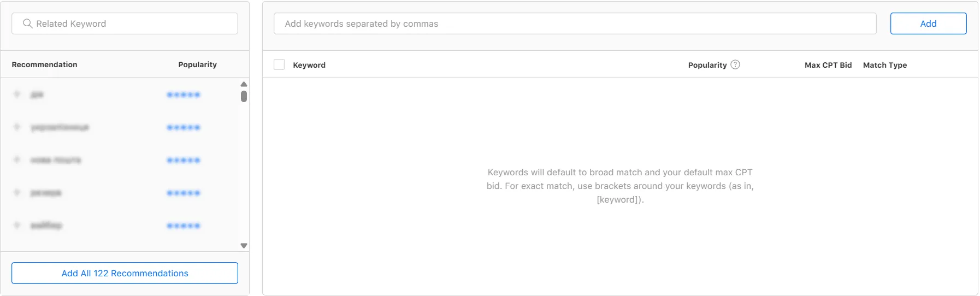Image resolution: width=980 pixels, height=296 pixels.
Task: Tick the select-all checkbox beside Keyword header
Action: pos(279,64)
